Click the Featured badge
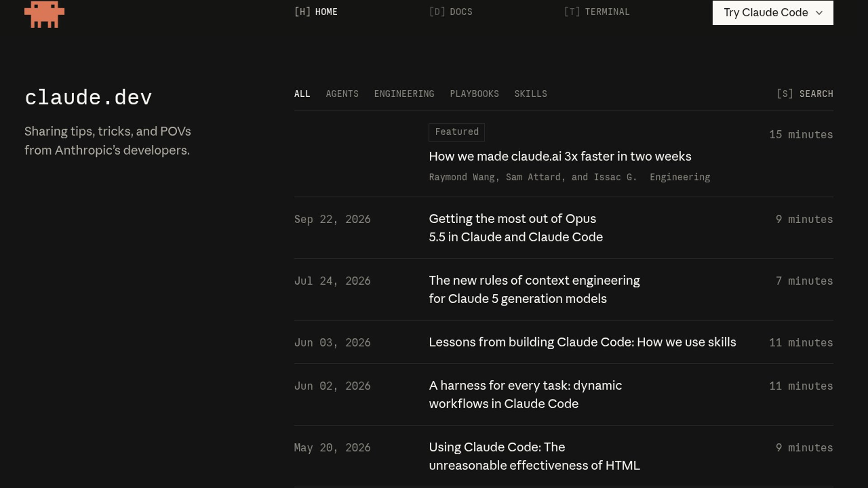868x488 pixels. (457, 132)
